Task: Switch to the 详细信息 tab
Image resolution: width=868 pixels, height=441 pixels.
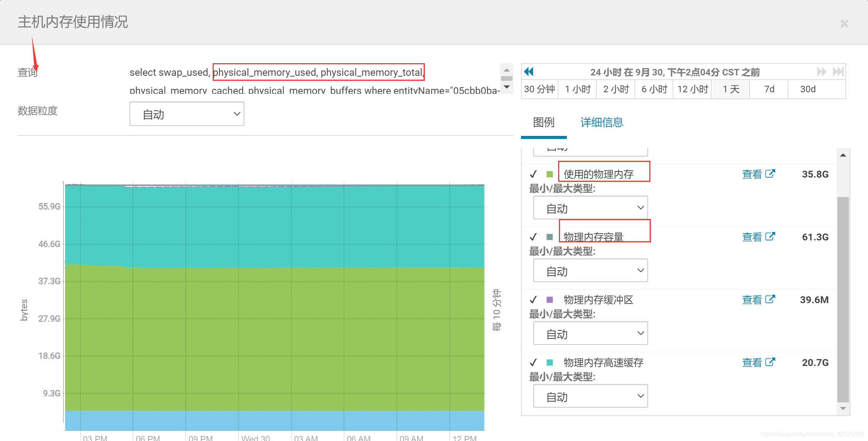Action: (x=602, y=122)
